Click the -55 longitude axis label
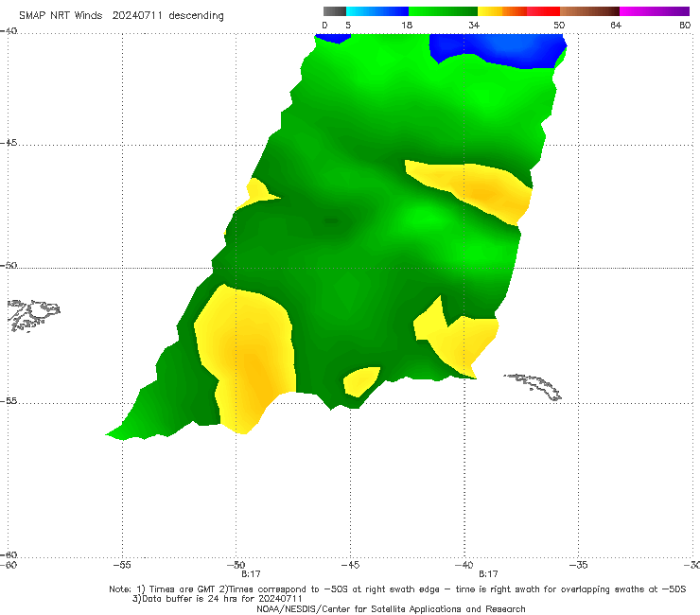This screenshot has height=615, width=700. coord(122,565)
